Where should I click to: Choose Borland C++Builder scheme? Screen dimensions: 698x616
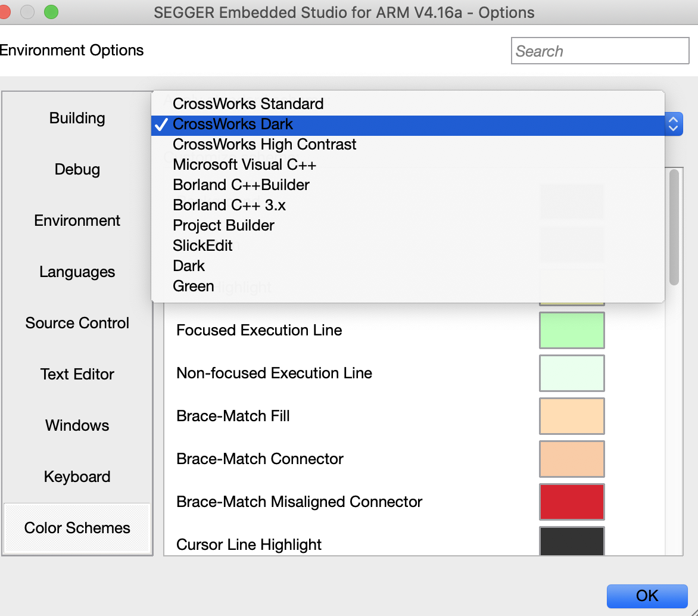(408, 185)
